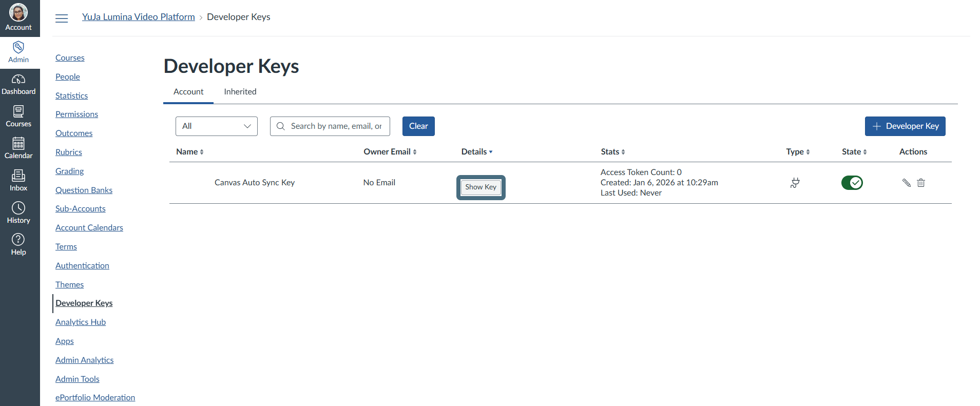
Task: Open the Themes admin link
Action: pyautogui.click(x=69, y=285)
